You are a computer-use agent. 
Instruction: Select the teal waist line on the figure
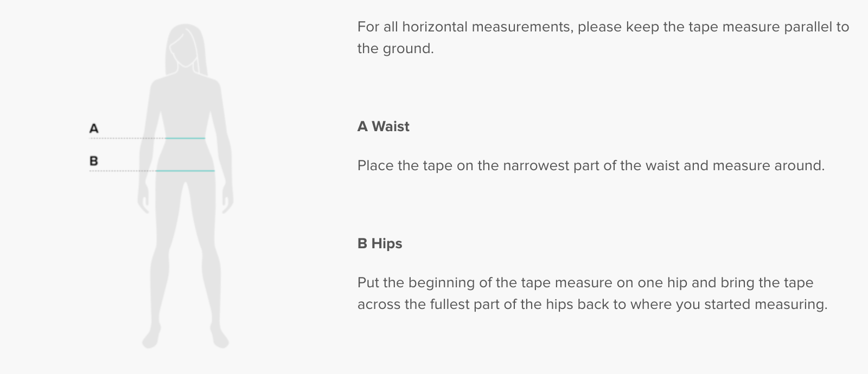[x=185, y=138]
